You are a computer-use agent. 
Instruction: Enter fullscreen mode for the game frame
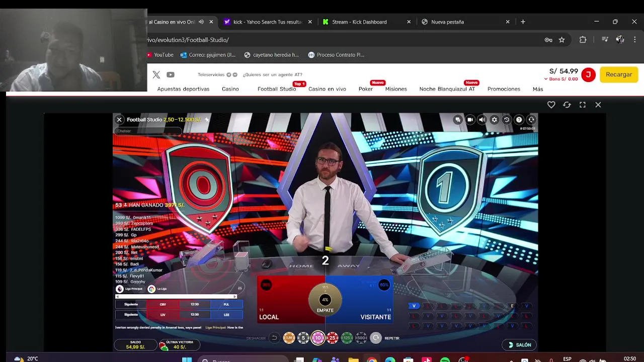coord(583,105)
